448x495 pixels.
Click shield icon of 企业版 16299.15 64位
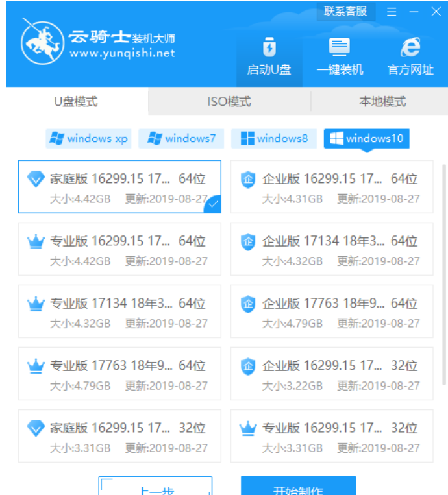point(248,179)
